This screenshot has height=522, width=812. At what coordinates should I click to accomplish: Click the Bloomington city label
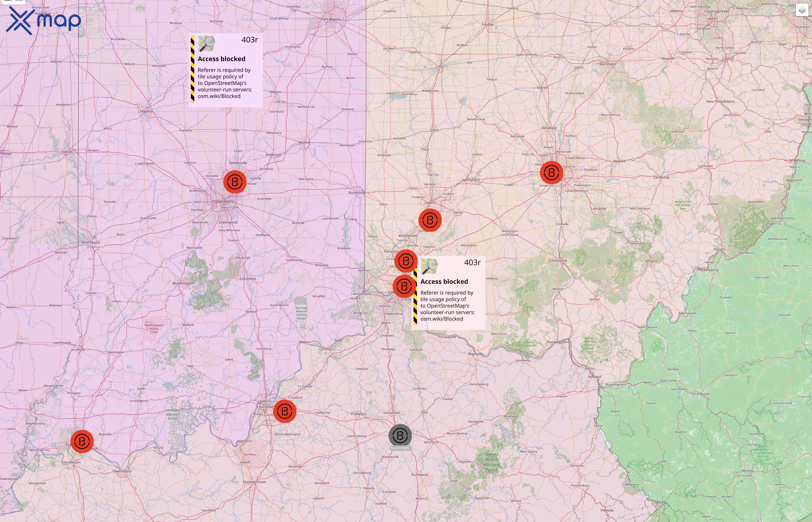pos(183,283)
